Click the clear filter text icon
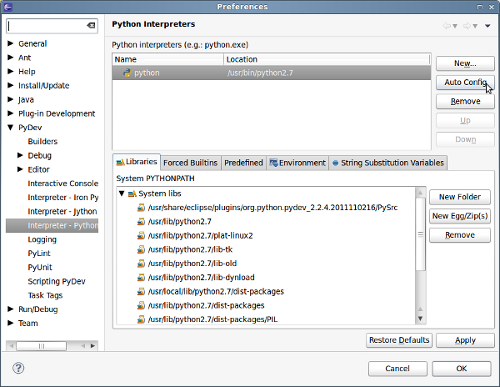Image resolution: width=500 pixels, height=387 pixels. (x=91, y=25)
